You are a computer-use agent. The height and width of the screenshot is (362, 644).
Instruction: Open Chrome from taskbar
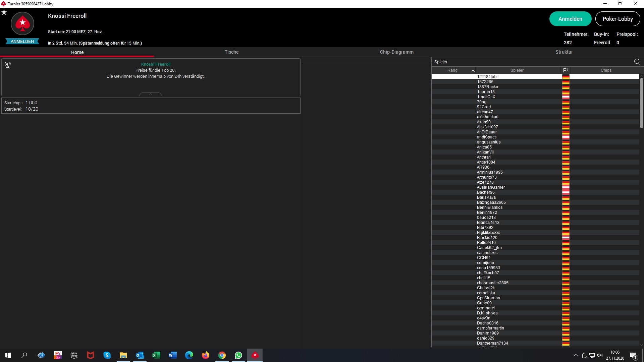pyautogui.click(x=222, y=355)
